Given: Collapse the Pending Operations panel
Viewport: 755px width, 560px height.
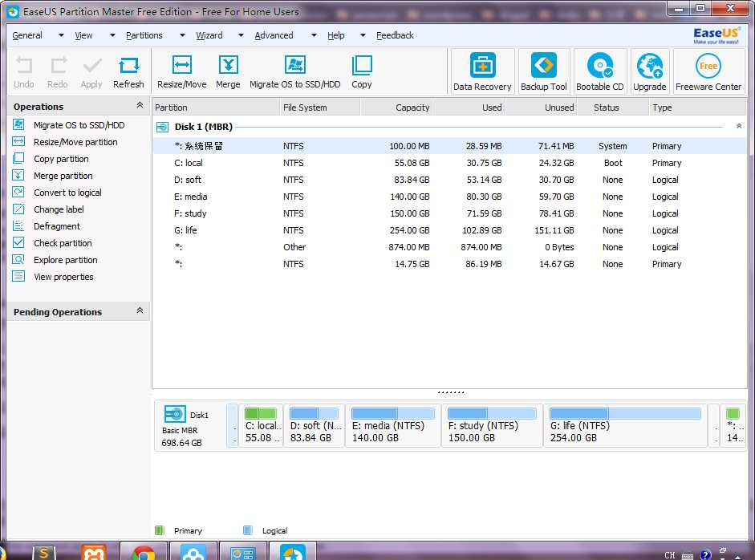Looking at the screenshot, I should coord(140,311).
